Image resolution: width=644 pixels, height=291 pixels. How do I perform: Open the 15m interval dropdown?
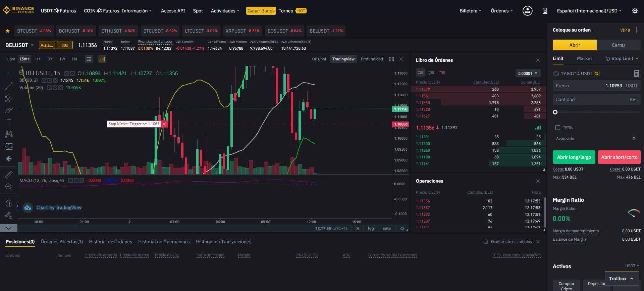pos(24,59)
